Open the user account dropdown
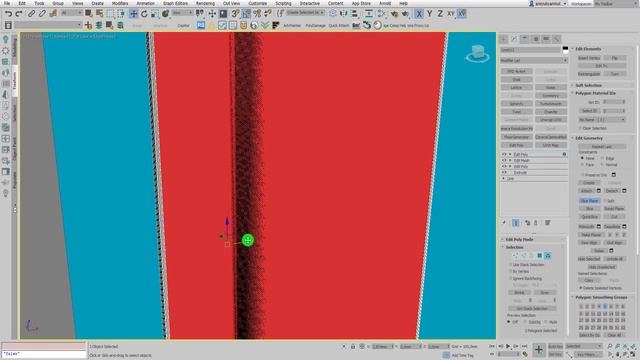This screenshot has height=360, width=640. pyautogui.click(x=548, y=3)
